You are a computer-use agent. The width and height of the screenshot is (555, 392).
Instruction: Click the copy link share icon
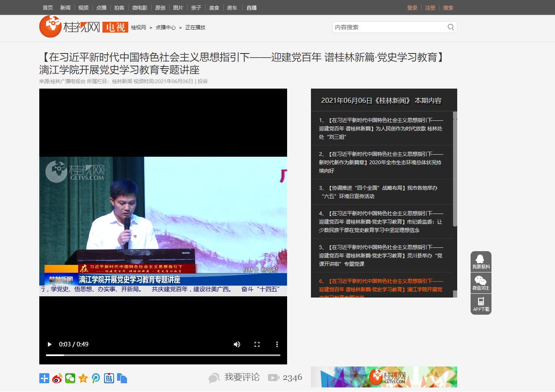tap(122, 379)
